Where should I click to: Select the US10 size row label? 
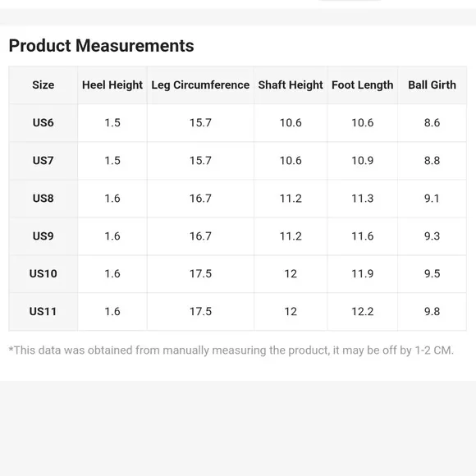[x=43, y=273]
